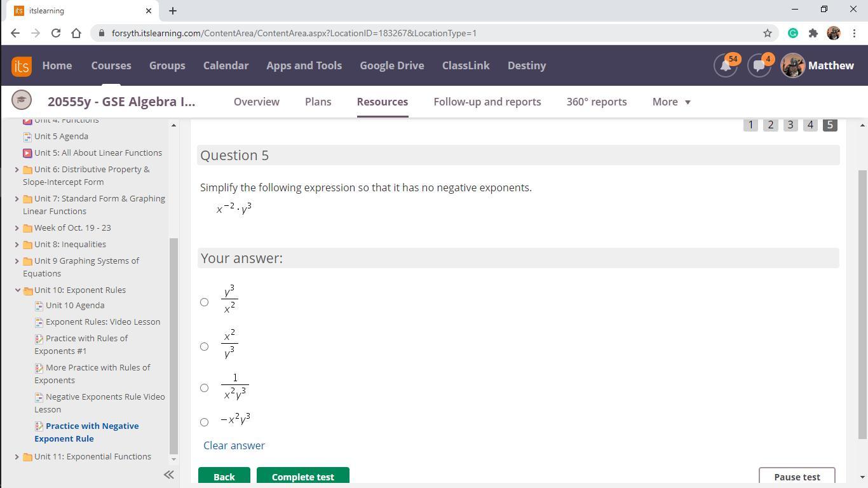
Task: Click the Pause test button
Action: click(797, 477)
